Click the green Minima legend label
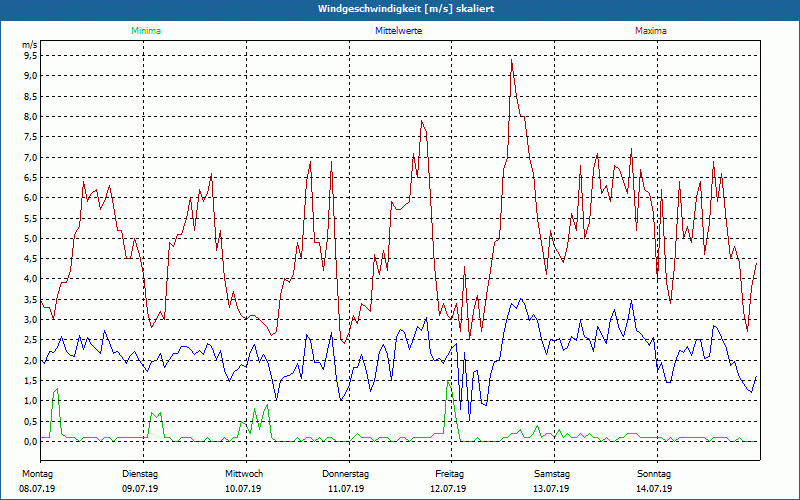800x500 pixels. point(146,31)
